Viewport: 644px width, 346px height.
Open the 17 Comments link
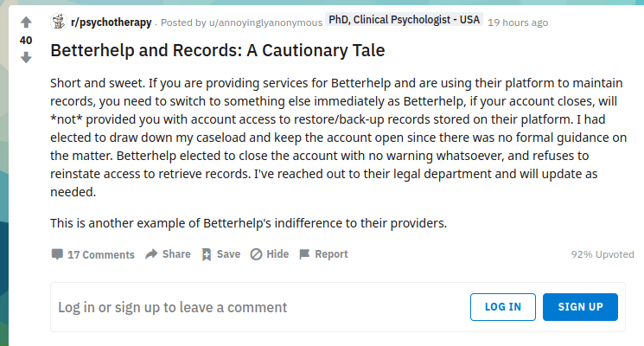[x=101, y=254]
